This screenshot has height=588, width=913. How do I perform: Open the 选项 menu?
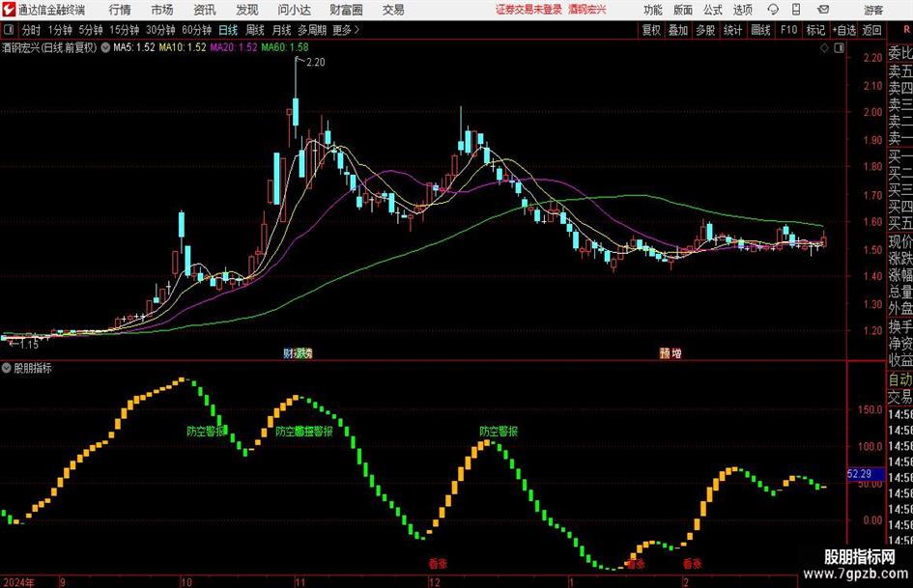(742, 10)
